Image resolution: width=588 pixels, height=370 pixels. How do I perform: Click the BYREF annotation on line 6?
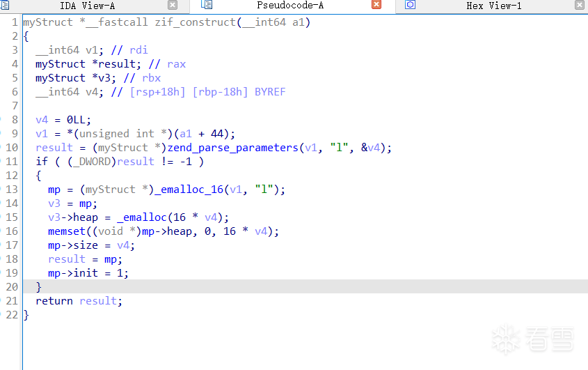click(x=270, y=92)
